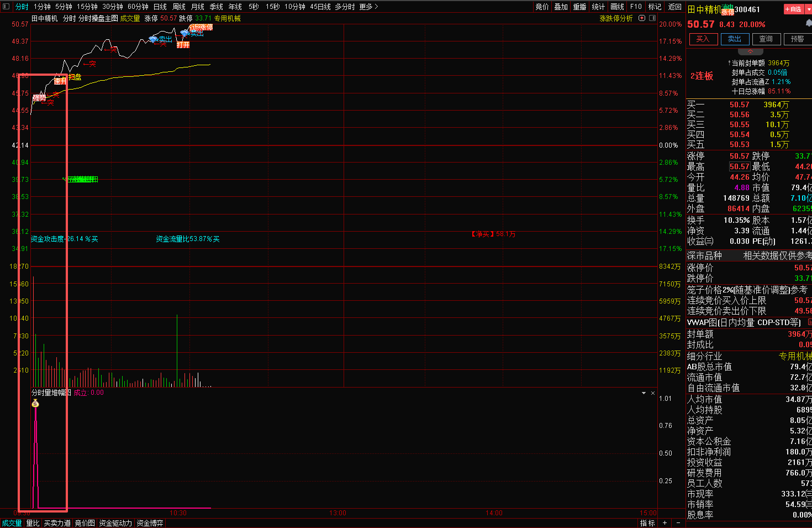Switch to 季线 quarterly chart
Image resolution: width=812 pixels, height=528 pixels.
(x=217, y=7)
